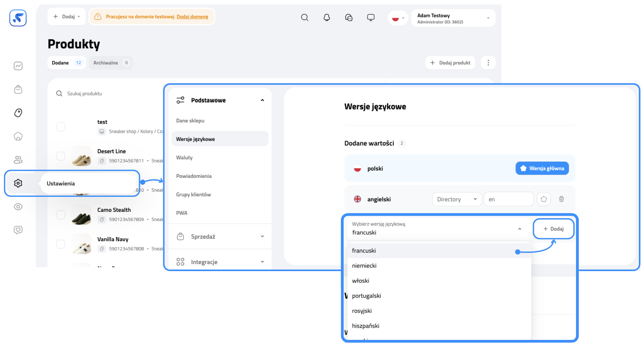The height and width of the screenshot is (347, 644).
Task: Select Waluty in the settings menu
Action: (185, 158)
